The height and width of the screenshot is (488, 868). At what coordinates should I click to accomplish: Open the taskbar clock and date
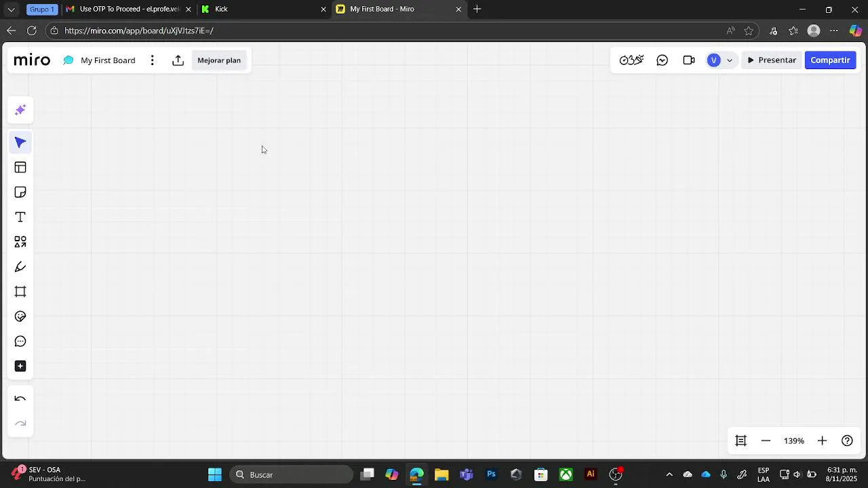(841, 474)
